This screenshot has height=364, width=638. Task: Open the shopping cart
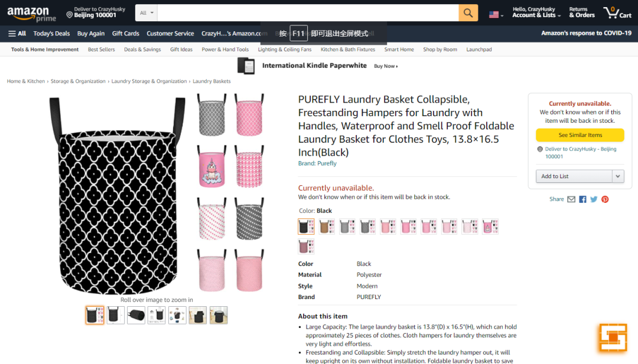[x=617, y=13]
